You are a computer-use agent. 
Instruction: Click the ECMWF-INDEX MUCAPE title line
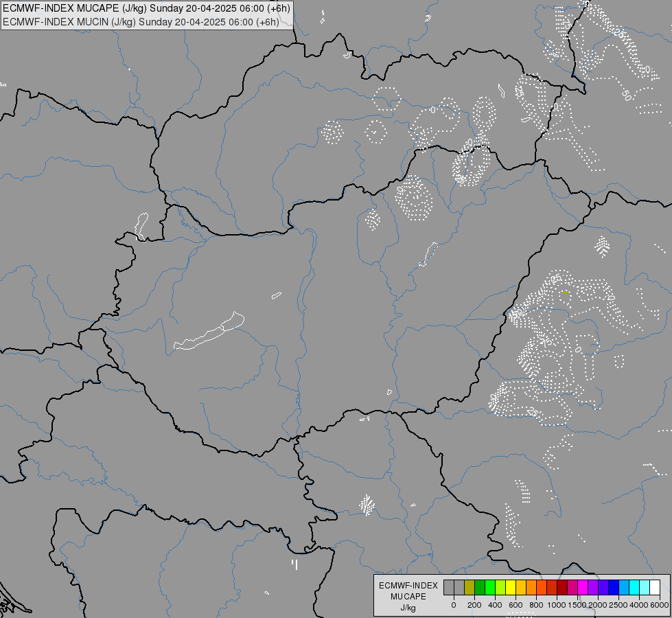(147, 8)
